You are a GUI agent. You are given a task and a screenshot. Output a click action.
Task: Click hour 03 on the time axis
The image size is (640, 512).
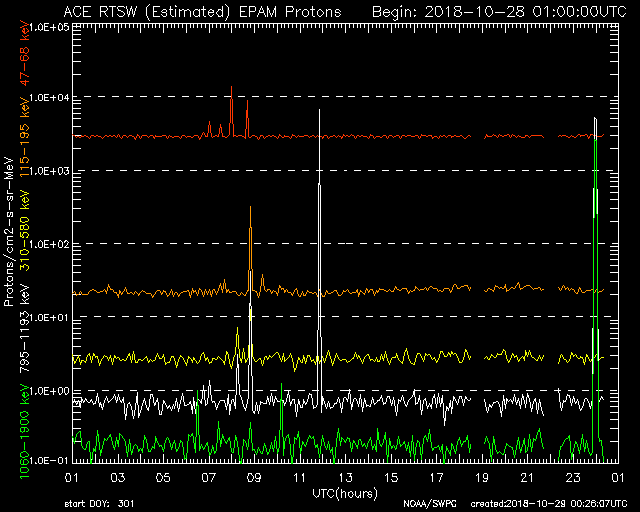click(x=117, y=478)
